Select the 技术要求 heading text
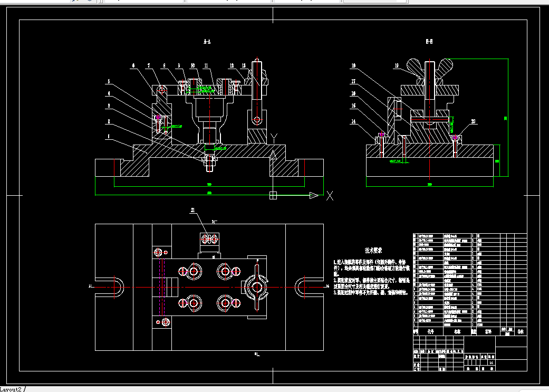 tap(373, 251)
